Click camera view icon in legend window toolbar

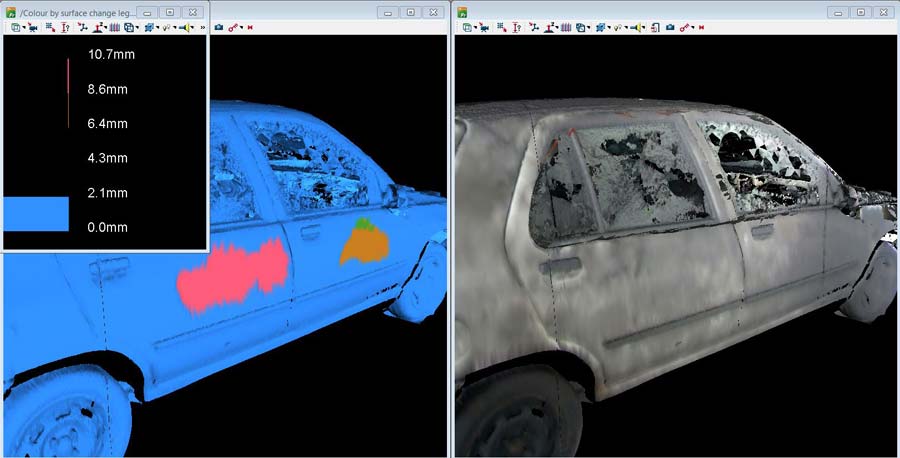coord(33,28)
